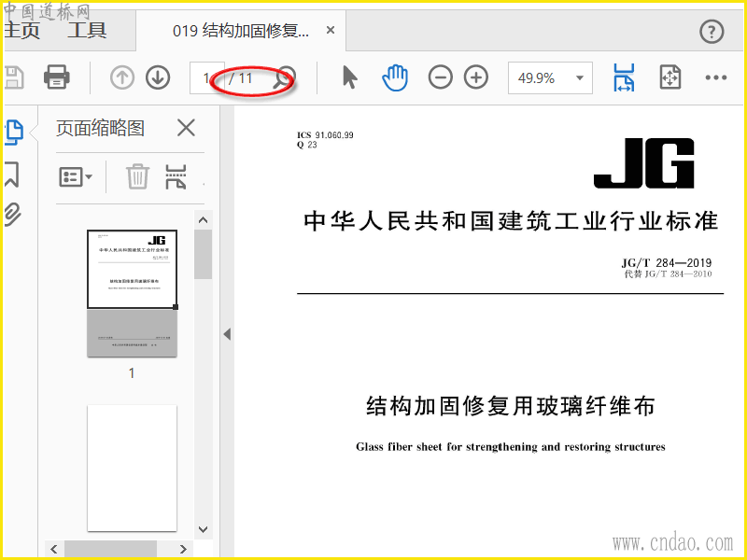Close the 页面缩略图 panel
Image resolution: width=747 pixels, height=560 pixels.
(x=186, y=128)
